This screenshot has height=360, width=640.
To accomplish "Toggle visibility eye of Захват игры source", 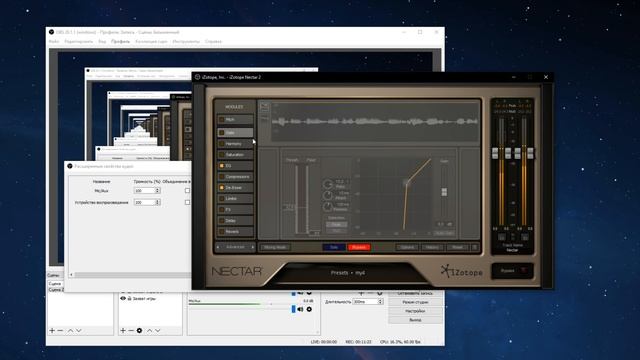I will point(123,299).
